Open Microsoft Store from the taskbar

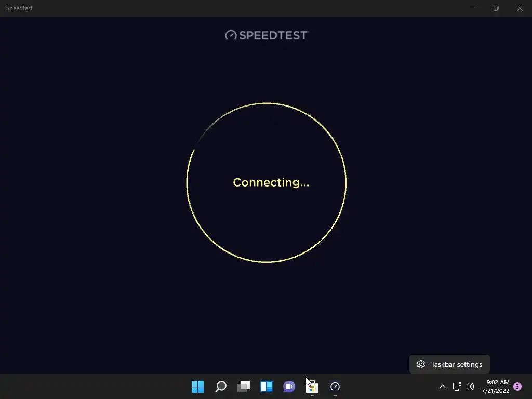click(312, 387)
